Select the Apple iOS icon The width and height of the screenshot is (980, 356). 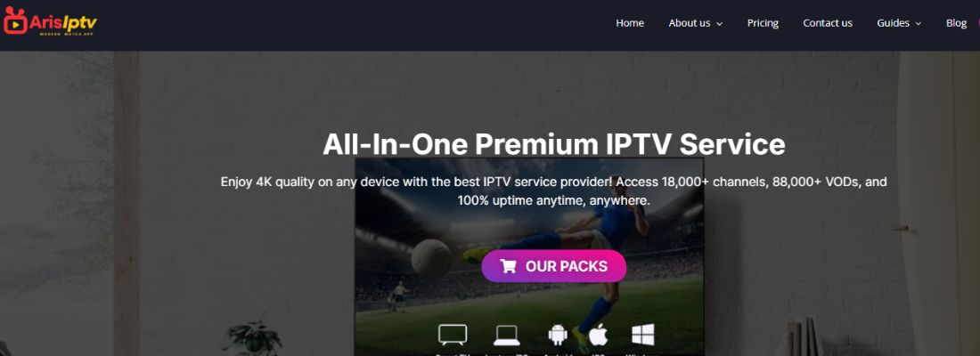pos(598,335)
